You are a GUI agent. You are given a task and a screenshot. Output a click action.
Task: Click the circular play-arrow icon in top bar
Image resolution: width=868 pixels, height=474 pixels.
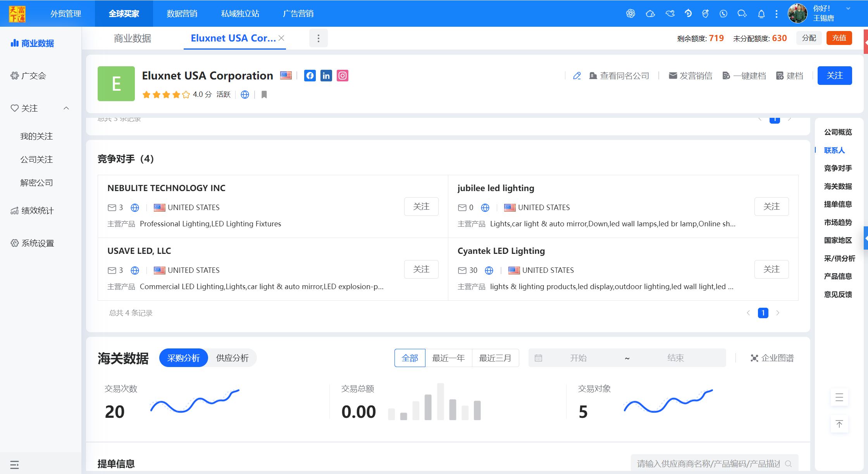point(688,14)
